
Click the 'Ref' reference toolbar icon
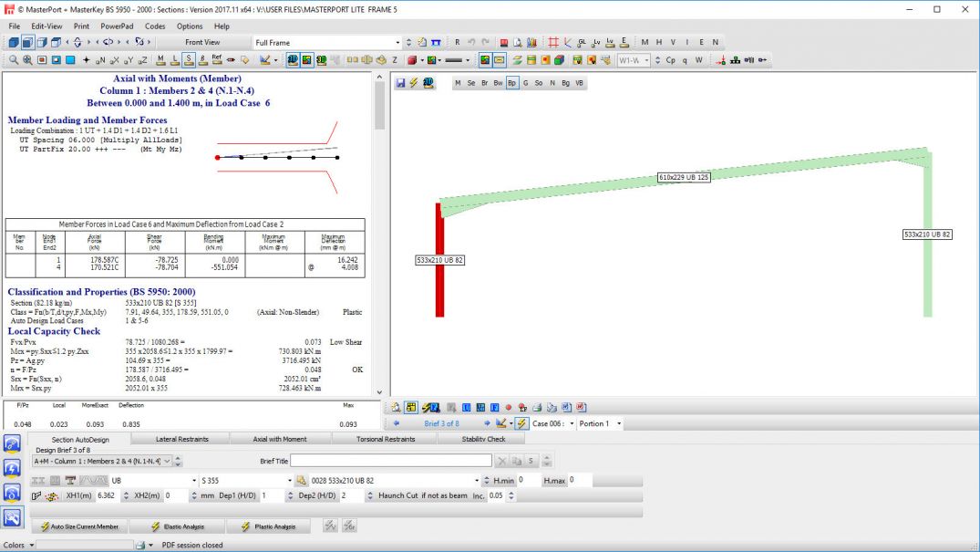[x=217, y=60]
